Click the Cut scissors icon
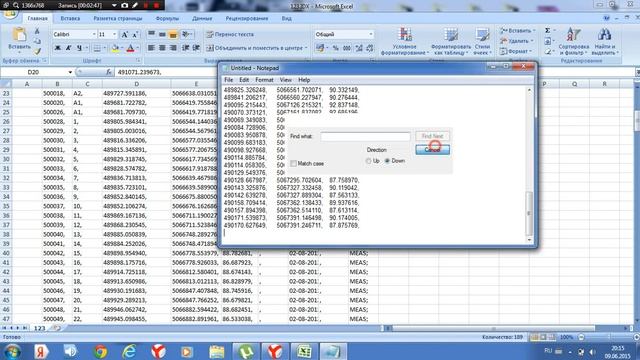 pos(37,31)
